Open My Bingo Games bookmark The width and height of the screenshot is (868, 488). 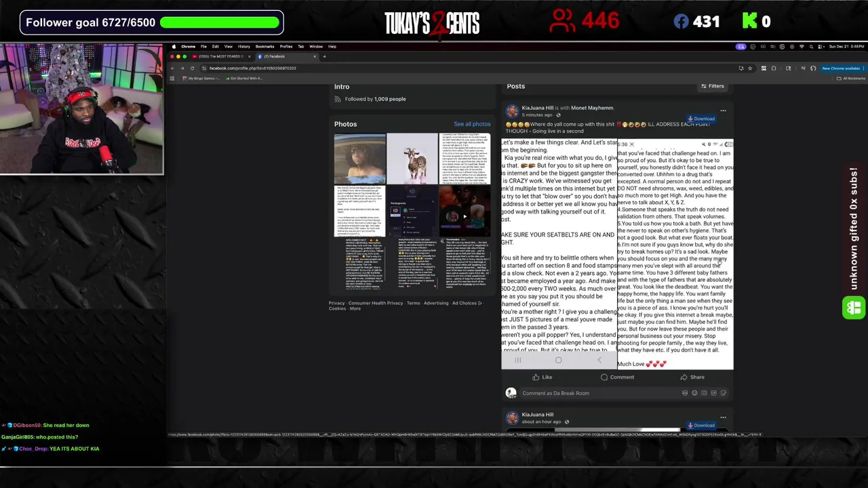point(200,78)
